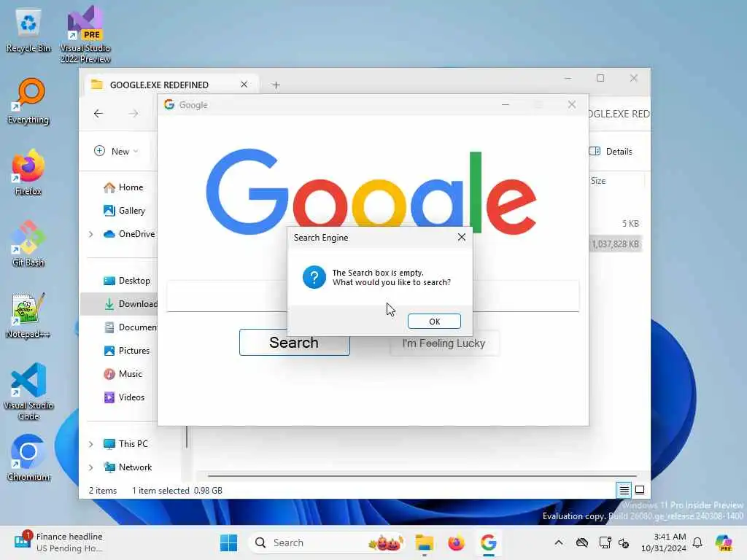Click the 1,037,828 KB size cell
The width and height of the screenshot is (747, 560).
click(x=615, y=244)
